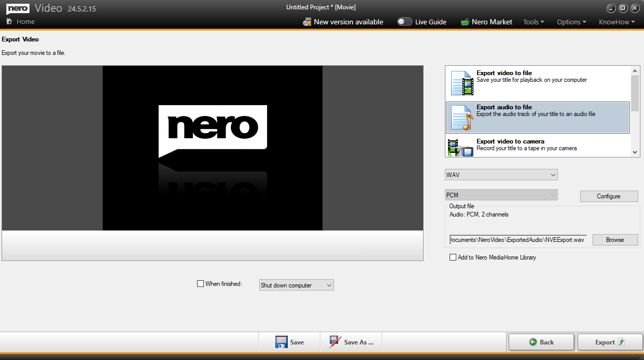Viewport: 644px width, 360px height.
Task: Click New version available link
Action: tap(348, 22)
